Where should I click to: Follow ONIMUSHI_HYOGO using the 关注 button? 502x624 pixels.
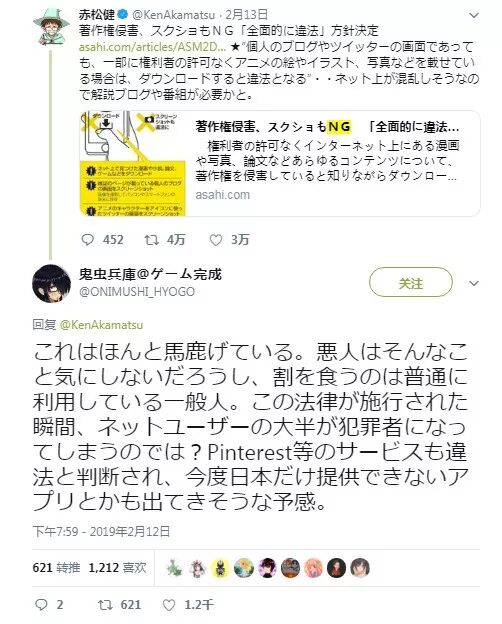click(411, 283)
